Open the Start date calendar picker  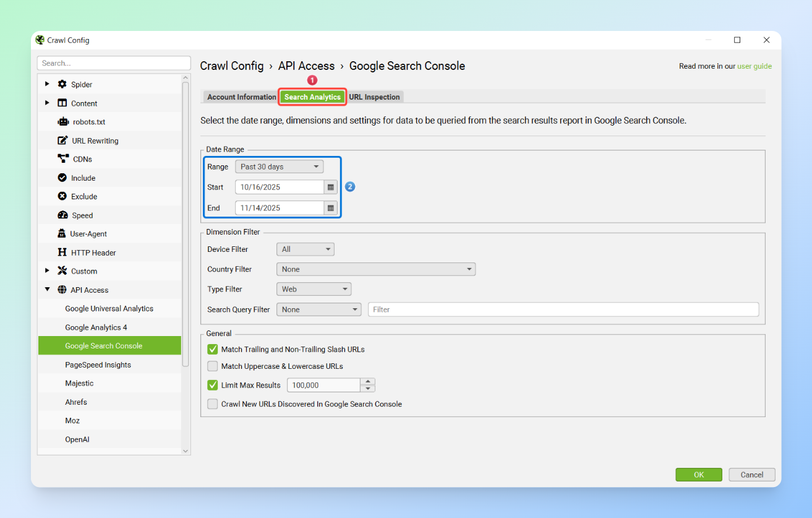point(331,187)
